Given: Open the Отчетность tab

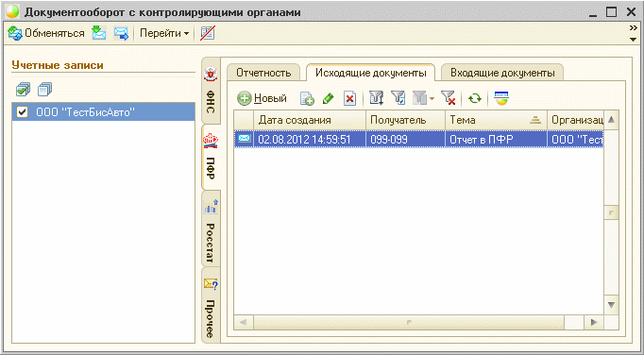Looking at the screenshot, I should coord(263,73).
